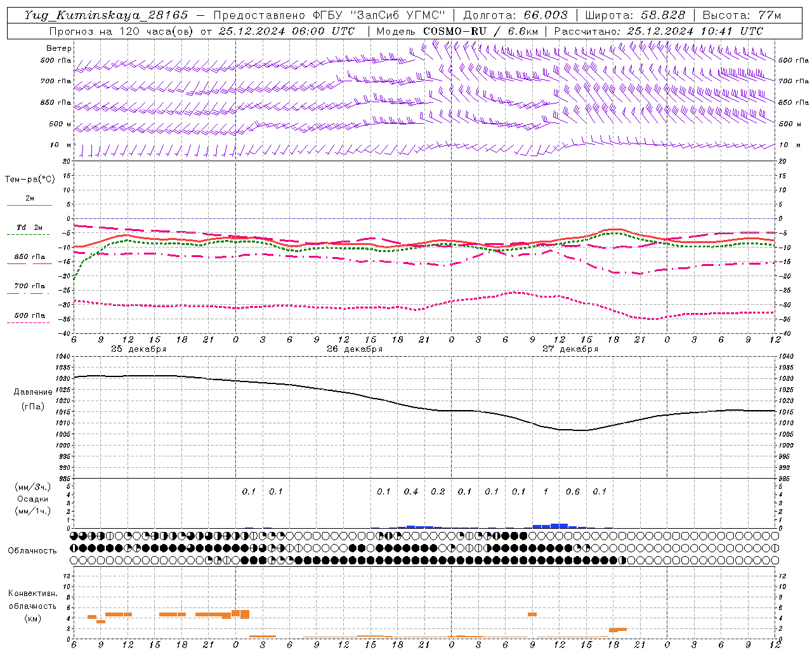This screenshot has width=812, height=650.
Task: Click the Высота: 77м header value
Action: point(742,15)
